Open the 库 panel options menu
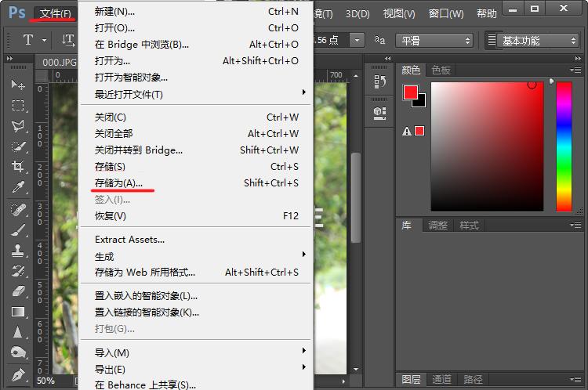The width and height of the screenshot is (588, 390). [575, 225]
